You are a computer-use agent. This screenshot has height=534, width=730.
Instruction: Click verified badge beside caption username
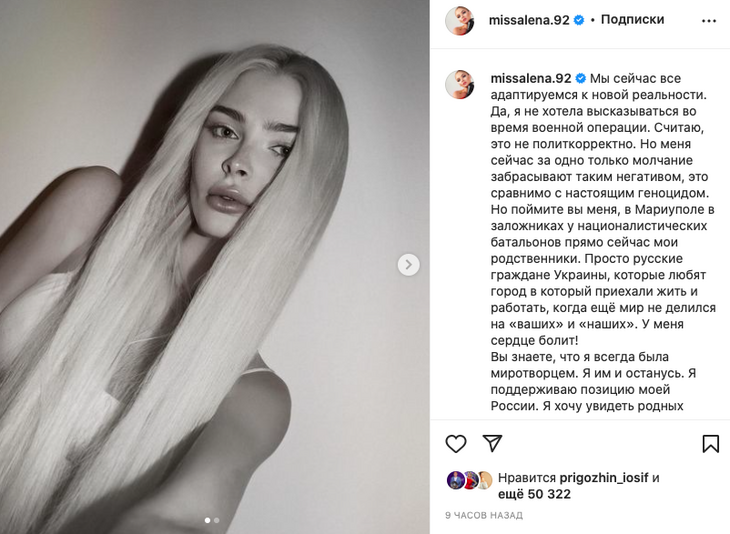(581, 78)
